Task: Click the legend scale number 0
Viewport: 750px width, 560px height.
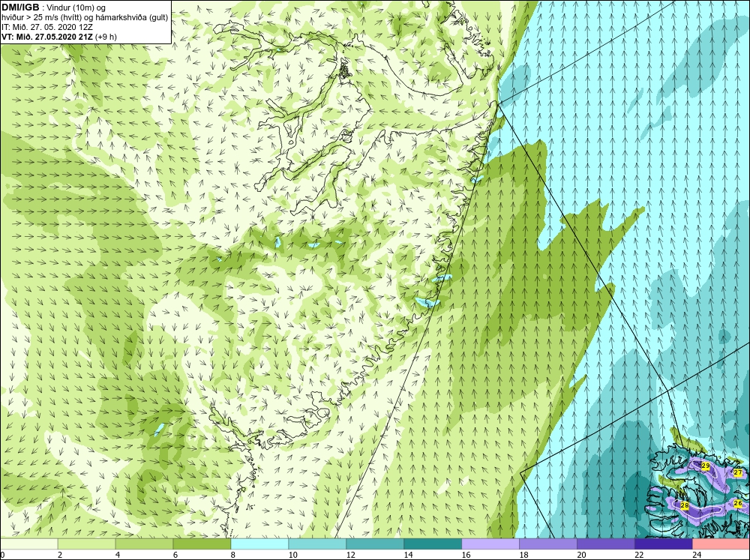Action: (x=2, y=555)
